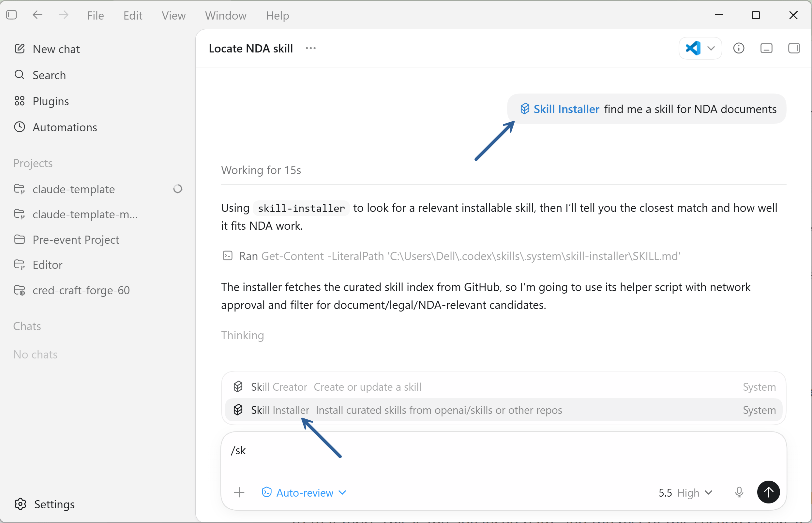
Task: Open the View menu
Action: [173, 15]
